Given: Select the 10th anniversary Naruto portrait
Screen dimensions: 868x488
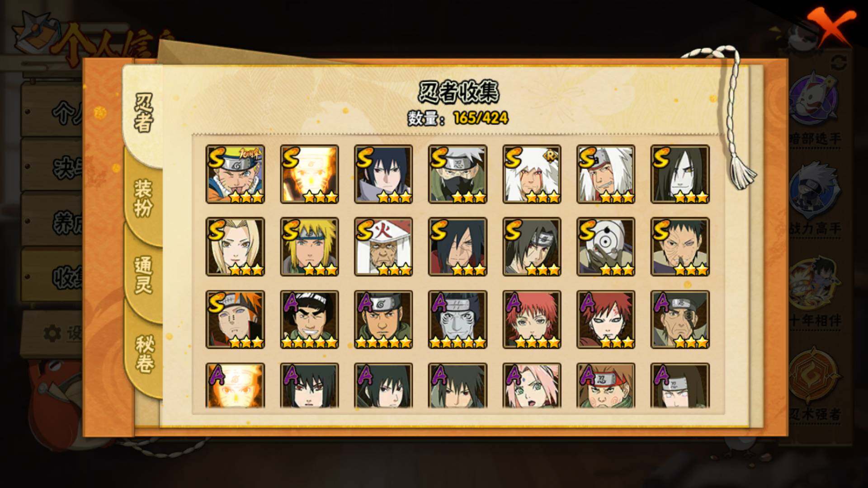Looking at the screenshot, I should coord(235,174).
